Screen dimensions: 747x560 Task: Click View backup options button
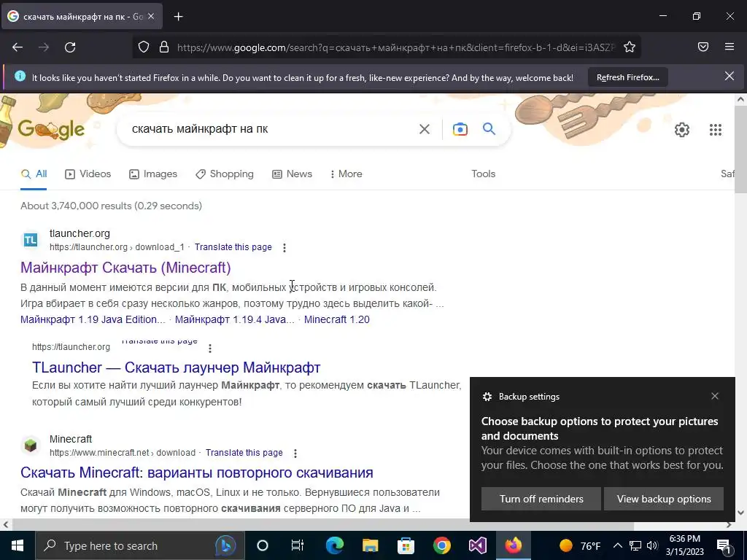click(x=664, y=499)
